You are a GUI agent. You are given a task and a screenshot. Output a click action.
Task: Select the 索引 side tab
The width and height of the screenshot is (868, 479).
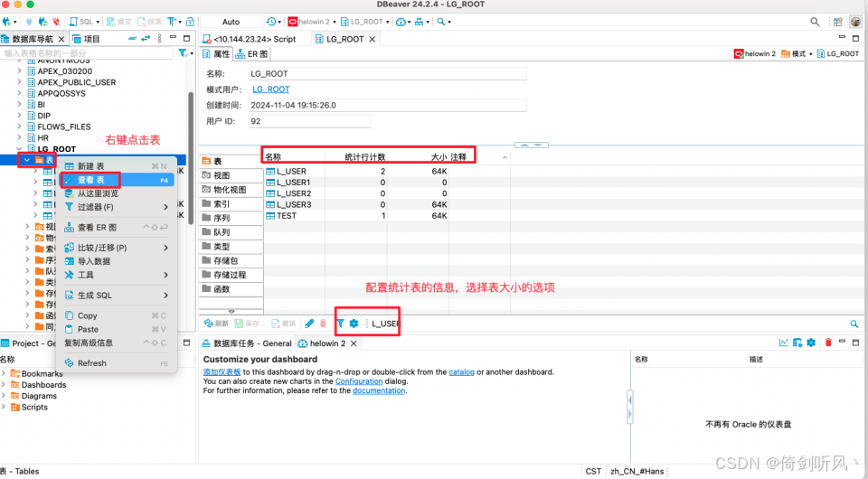click(231, 203)
